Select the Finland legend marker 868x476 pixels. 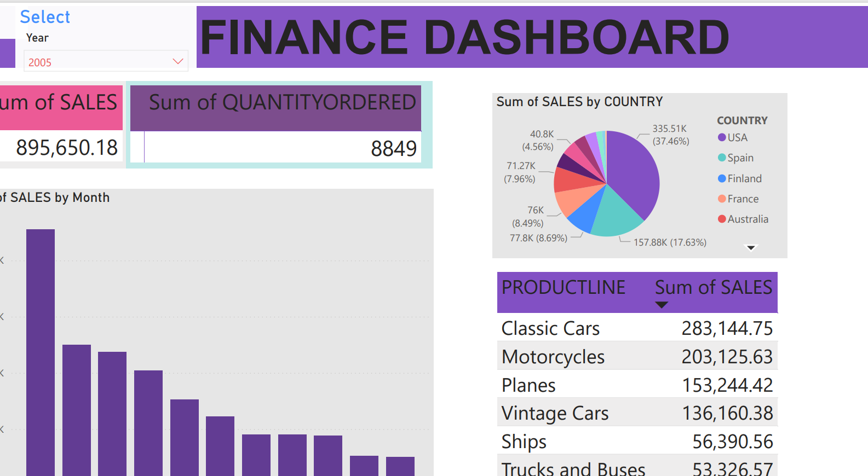[x=722, y=178]
